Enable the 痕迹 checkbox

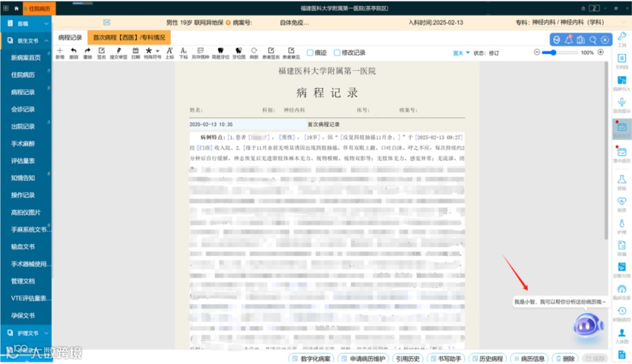click(310, 53)
